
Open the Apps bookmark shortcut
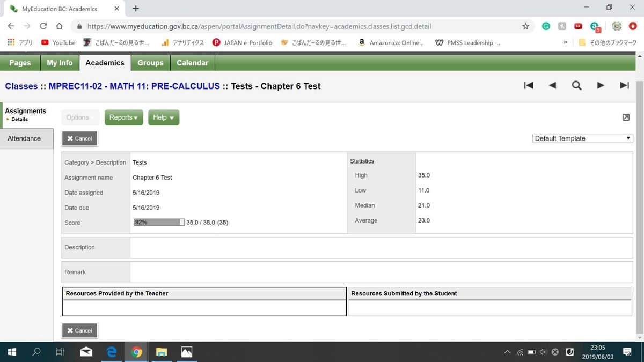pyautogui.click(x=20, y=42)
